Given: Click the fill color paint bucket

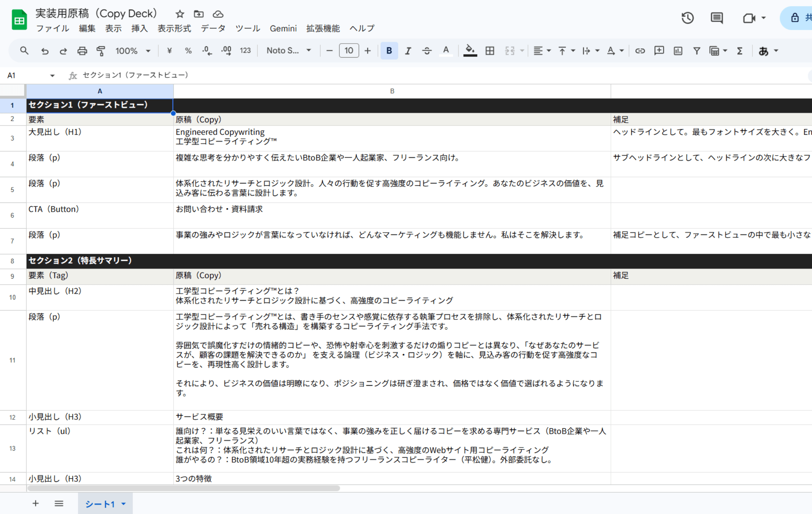Looking at the screenshot, I should click(470, 51).
